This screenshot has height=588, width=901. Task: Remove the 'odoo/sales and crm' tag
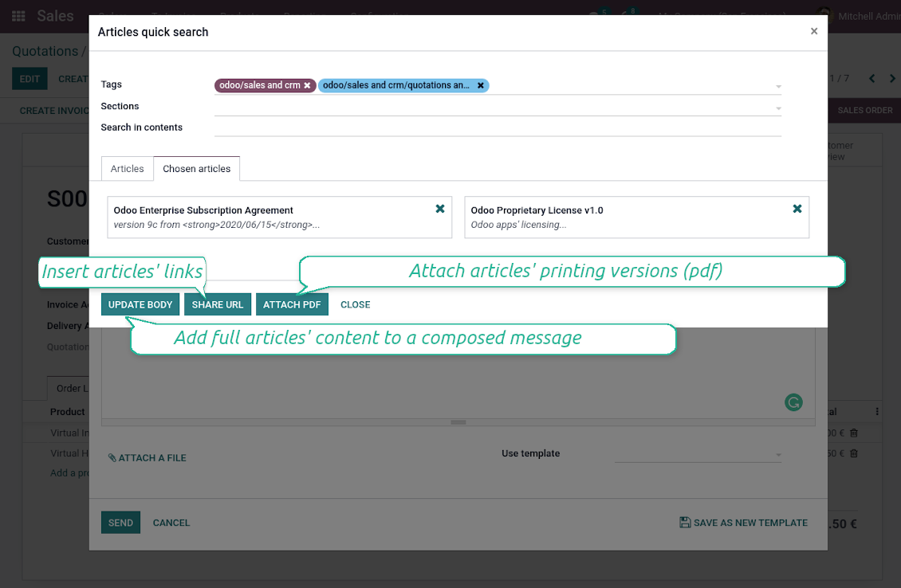307,85
